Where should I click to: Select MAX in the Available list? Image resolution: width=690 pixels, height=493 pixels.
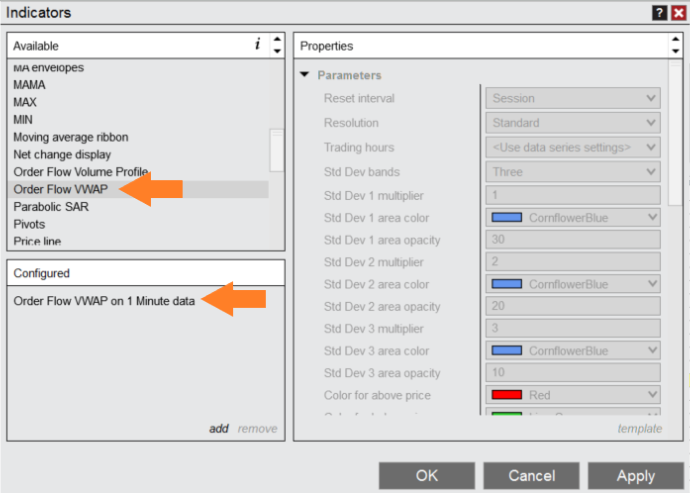pyautogui.click(x=138, y=102)
